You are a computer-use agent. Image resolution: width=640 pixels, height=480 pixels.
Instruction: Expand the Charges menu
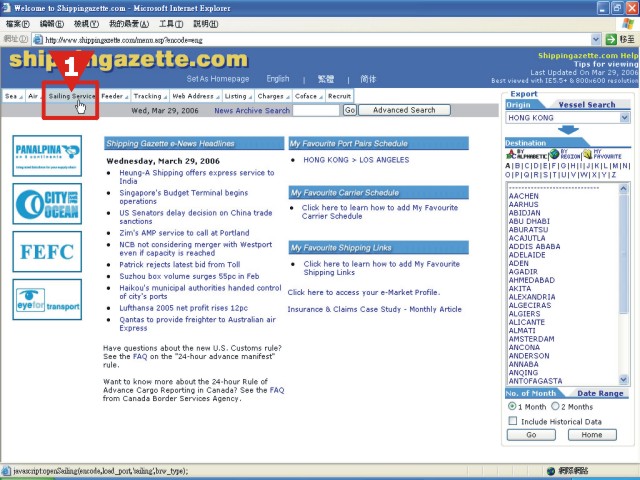pyautogui.click(x=273, y=96)
